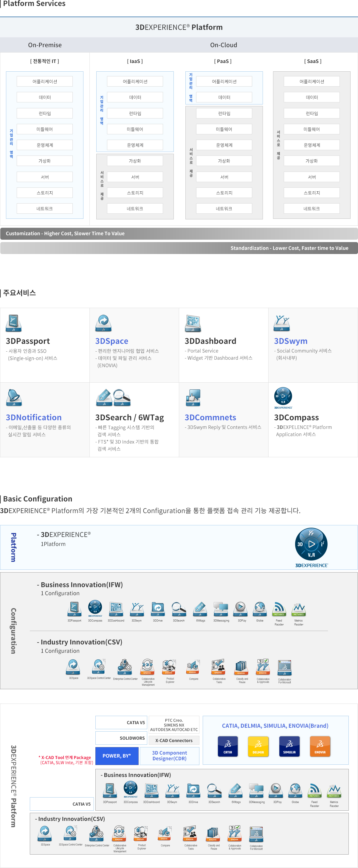Click the [ PaaS ] column heading
The width and height of the screenshot is (358, 868).
(x=223, y=61)
